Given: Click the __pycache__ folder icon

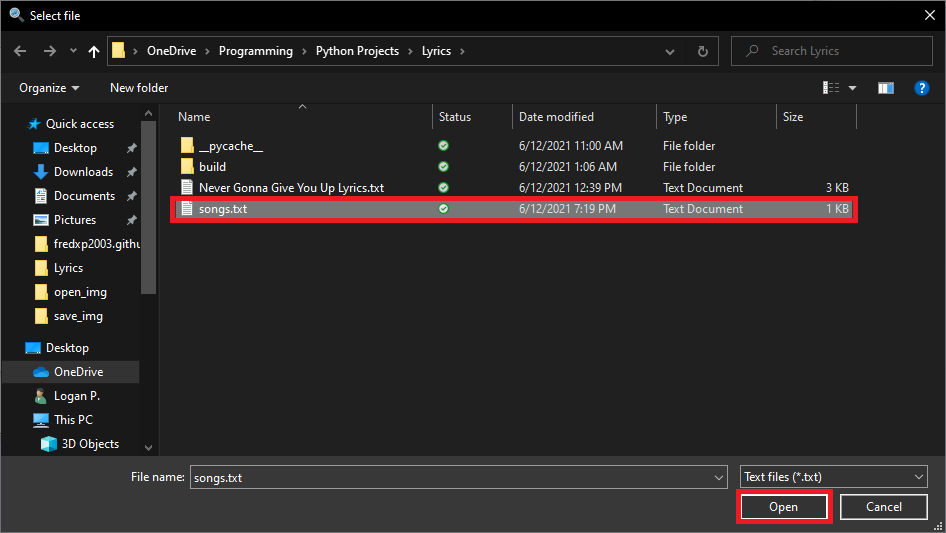Looking at the screenshot, I should pos(187,145).
